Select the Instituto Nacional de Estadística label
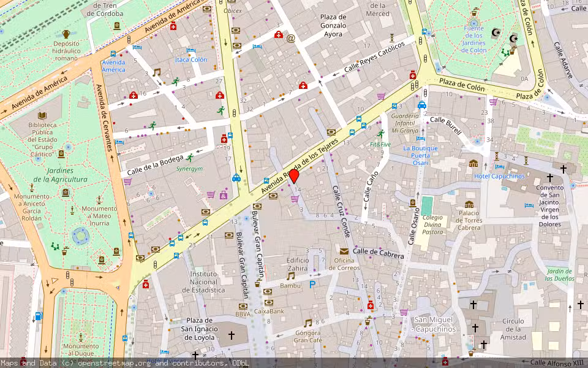 tap(203, 282)
